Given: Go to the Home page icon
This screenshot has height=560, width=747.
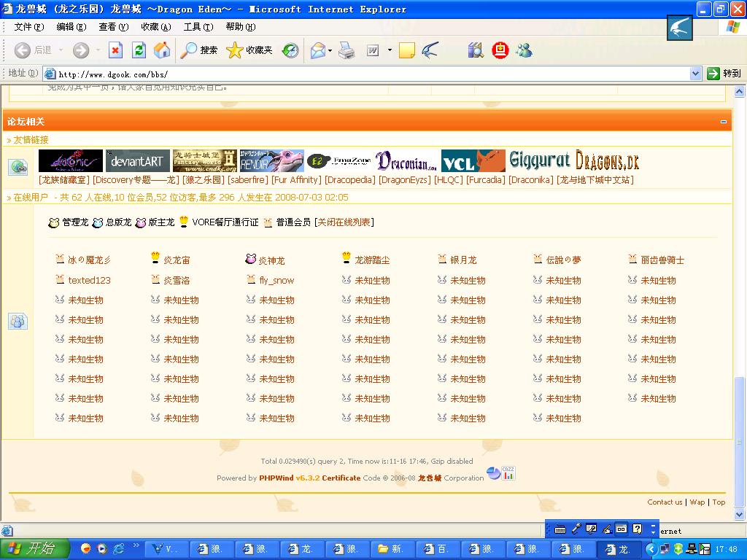Looking at the screenshot, I should 162,50.
